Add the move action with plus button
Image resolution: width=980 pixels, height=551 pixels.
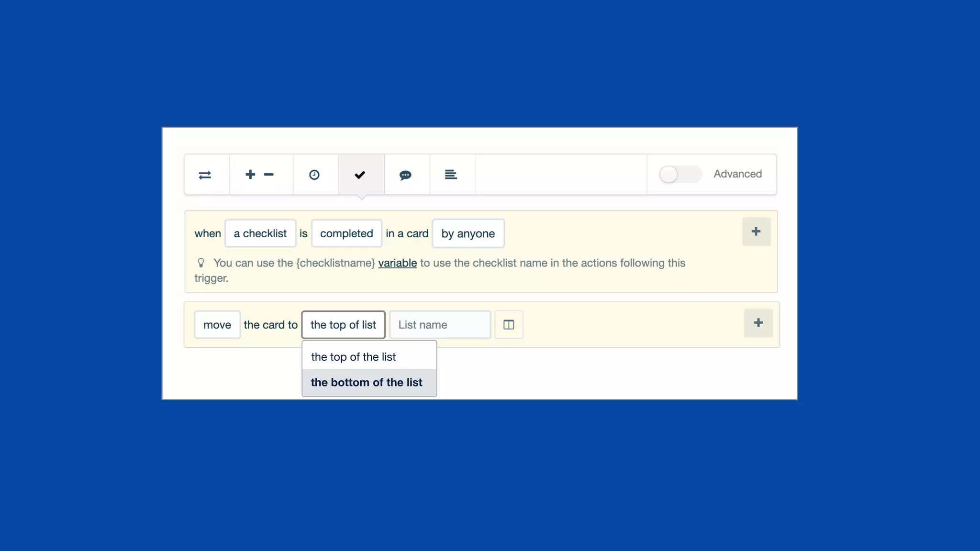[758, 323]
